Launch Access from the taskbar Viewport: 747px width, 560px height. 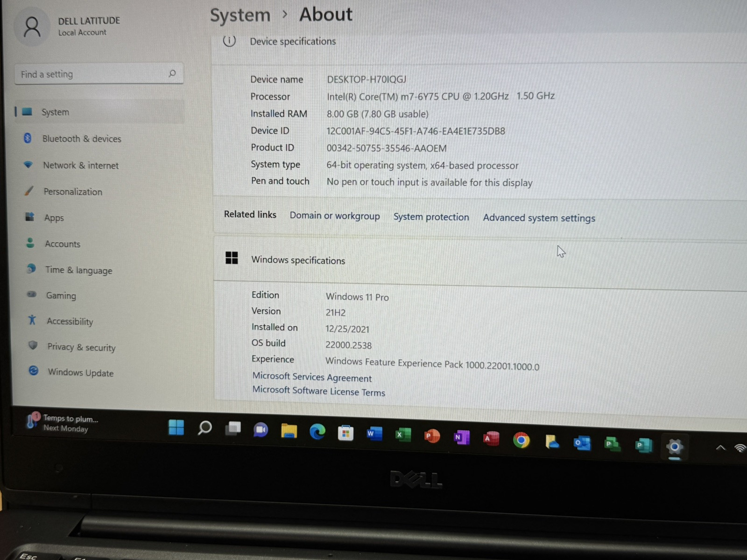[x=491, y=439]
